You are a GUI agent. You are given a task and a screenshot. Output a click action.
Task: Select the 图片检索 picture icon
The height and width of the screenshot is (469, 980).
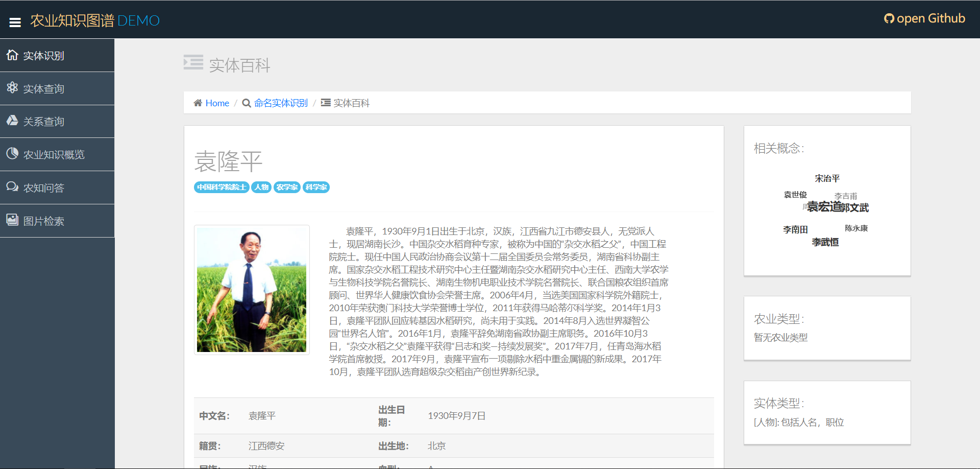[12, 220]
